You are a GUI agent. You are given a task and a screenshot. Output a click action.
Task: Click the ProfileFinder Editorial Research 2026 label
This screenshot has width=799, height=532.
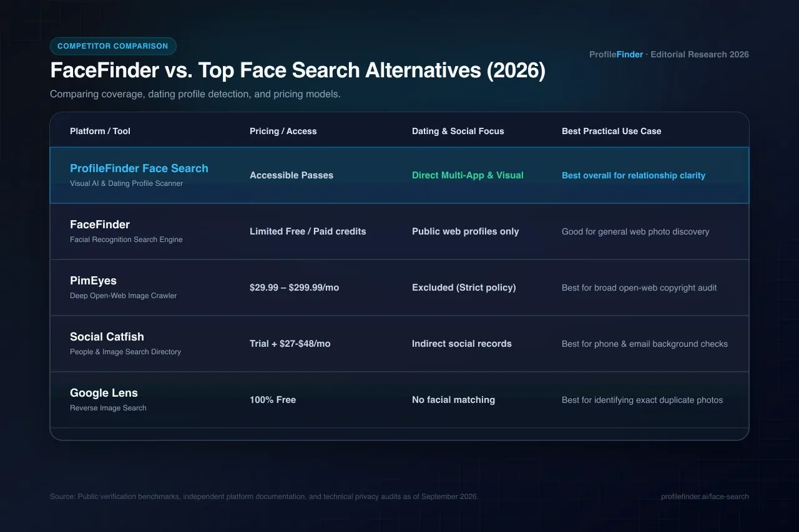click(x=669, y=54)
